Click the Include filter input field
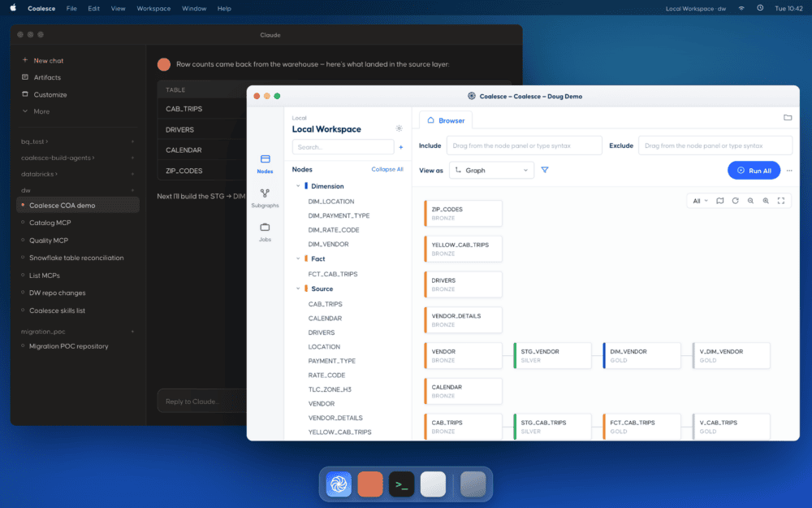This screenshot has width=812, height=508. point(524,145)
